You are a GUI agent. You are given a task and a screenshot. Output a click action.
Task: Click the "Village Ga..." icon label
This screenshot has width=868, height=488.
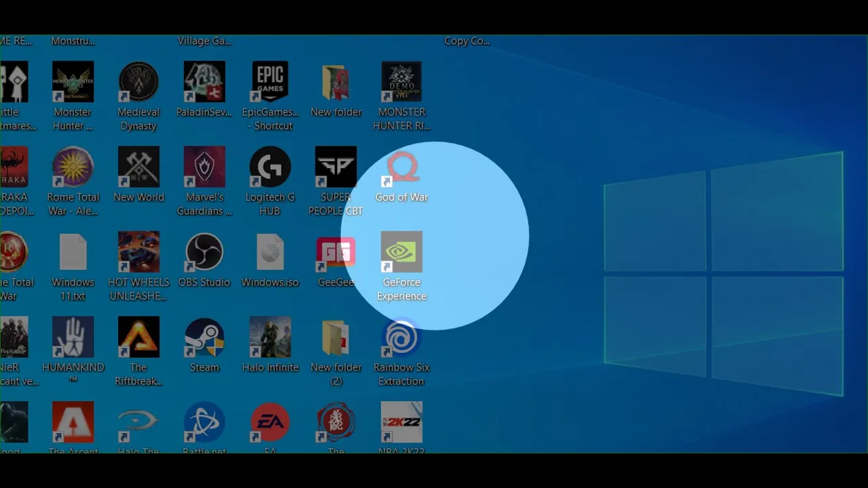click(204, 41)
